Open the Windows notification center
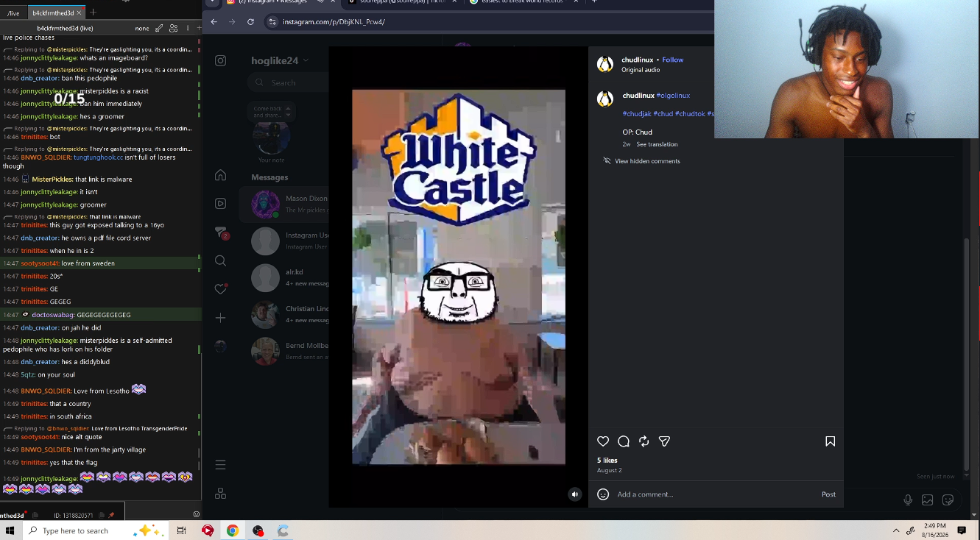The image size is (980, 540). pyautogui.click(x=962, y=530)
